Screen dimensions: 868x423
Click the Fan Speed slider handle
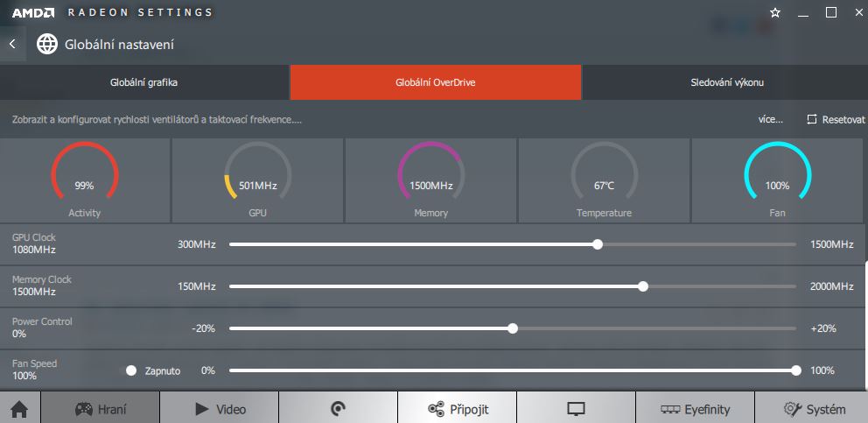[796, 370]
